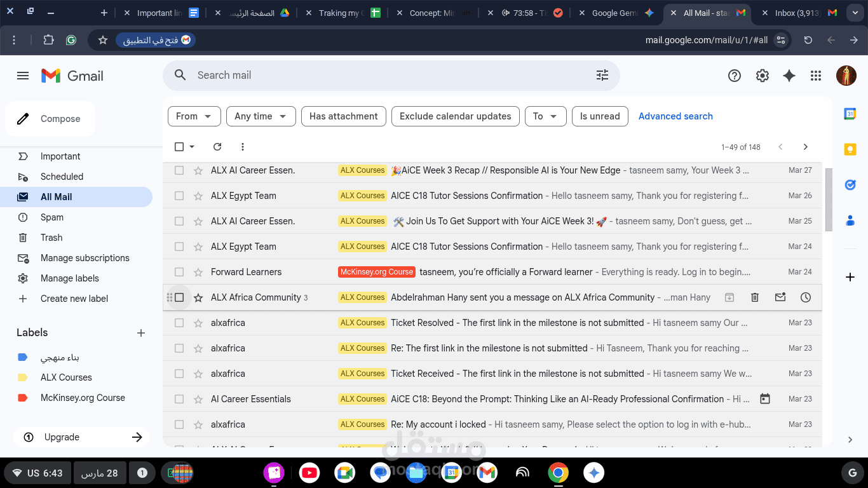This screenshot has height=488, width=868.
Task: Show search options filter icon
Action: pos(602,75)
